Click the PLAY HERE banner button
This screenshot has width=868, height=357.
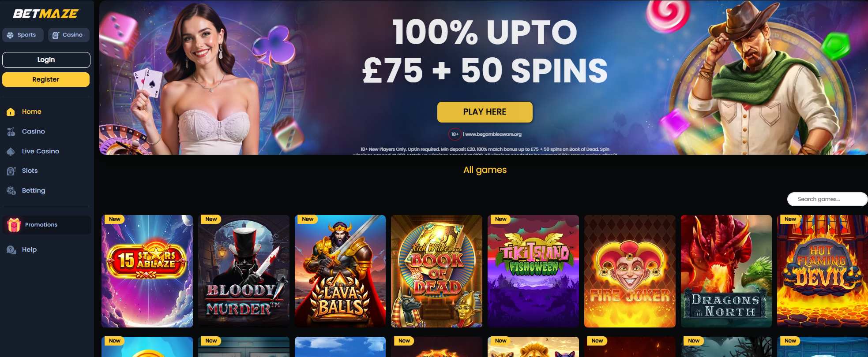tap(485, 112)
